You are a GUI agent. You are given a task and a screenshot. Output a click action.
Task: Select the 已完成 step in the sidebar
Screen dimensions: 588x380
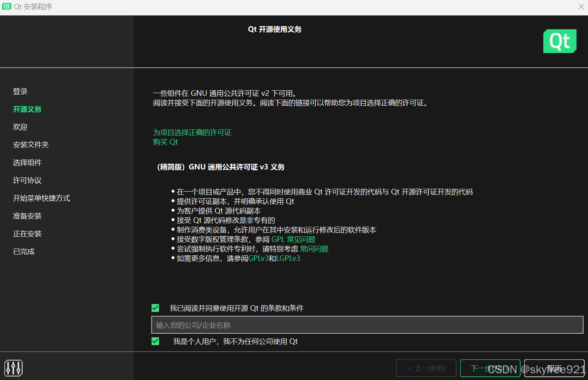pyautogui.click(x=24, y=252)
